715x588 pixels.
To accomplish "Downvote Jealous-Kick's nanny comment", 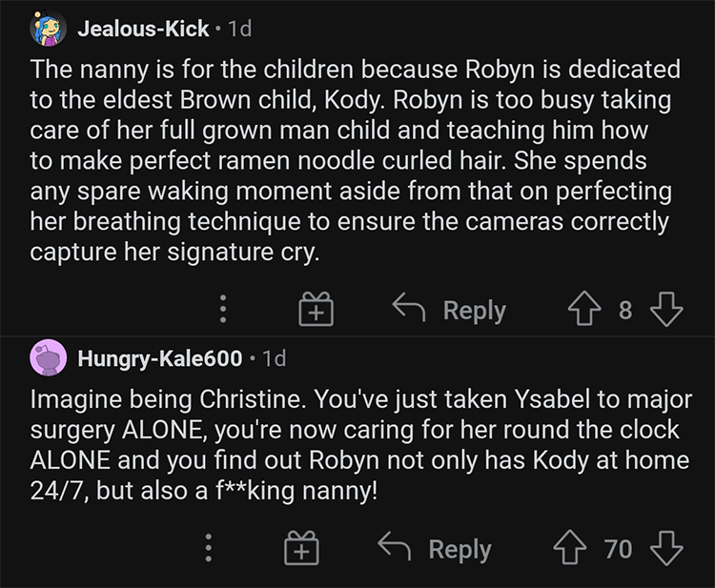I will coord(665,310).
